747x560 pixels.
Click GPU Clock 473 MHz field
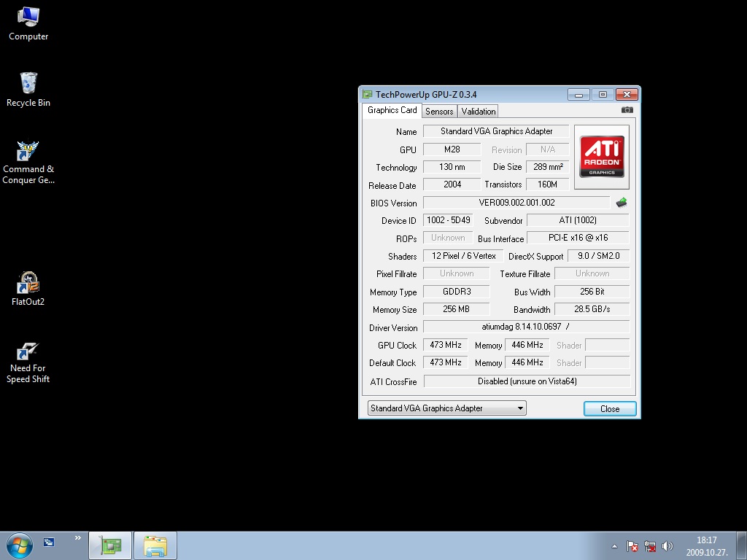click(446, 345)
